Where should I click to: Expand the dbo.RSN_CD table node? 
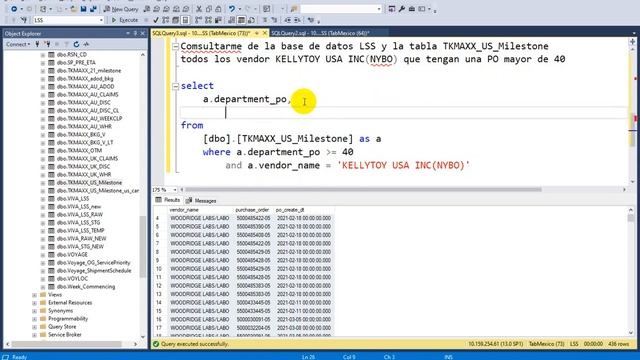pyautogui.click(x=42, y=55)
